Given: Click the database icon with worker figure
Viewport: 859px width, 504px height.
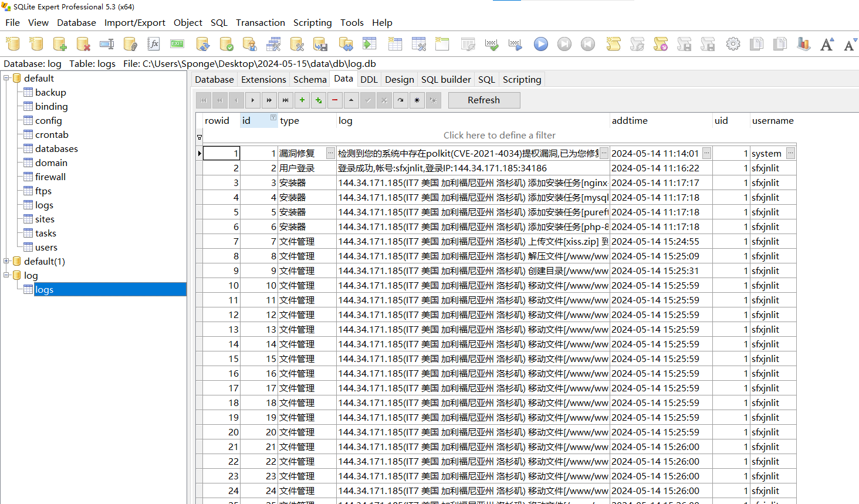Looking at the screenshot, I should click(250, 44).
